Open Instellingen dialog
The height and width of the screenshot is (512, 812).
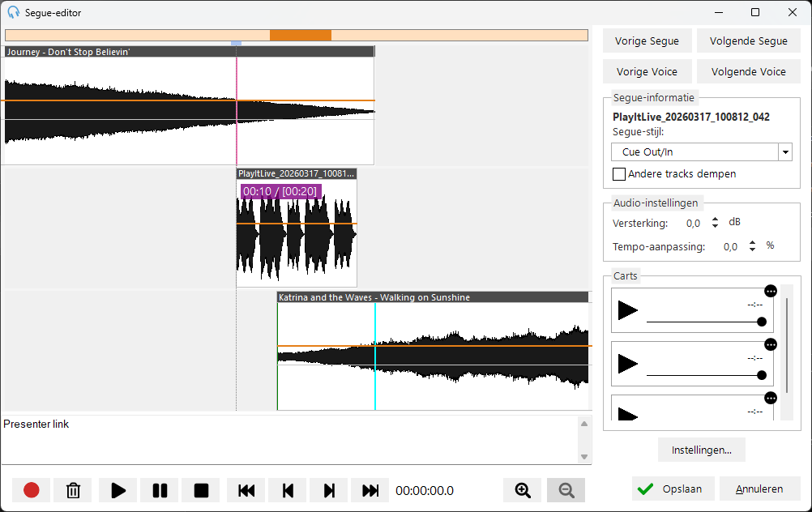(702, 450)
